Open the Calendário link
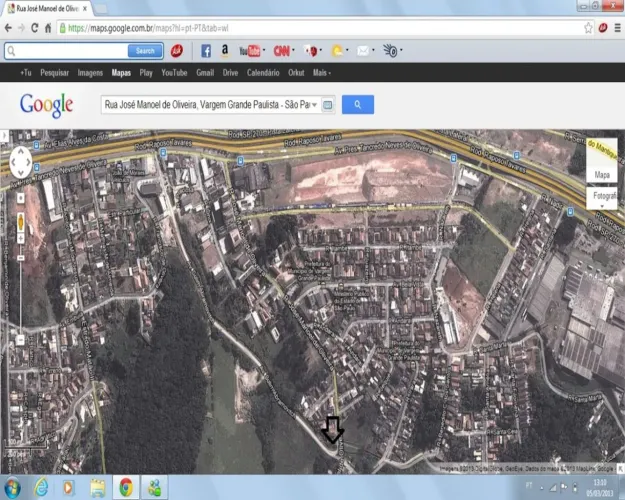The width and height of the screenshot is (625, 500). [x=263, y=73]
